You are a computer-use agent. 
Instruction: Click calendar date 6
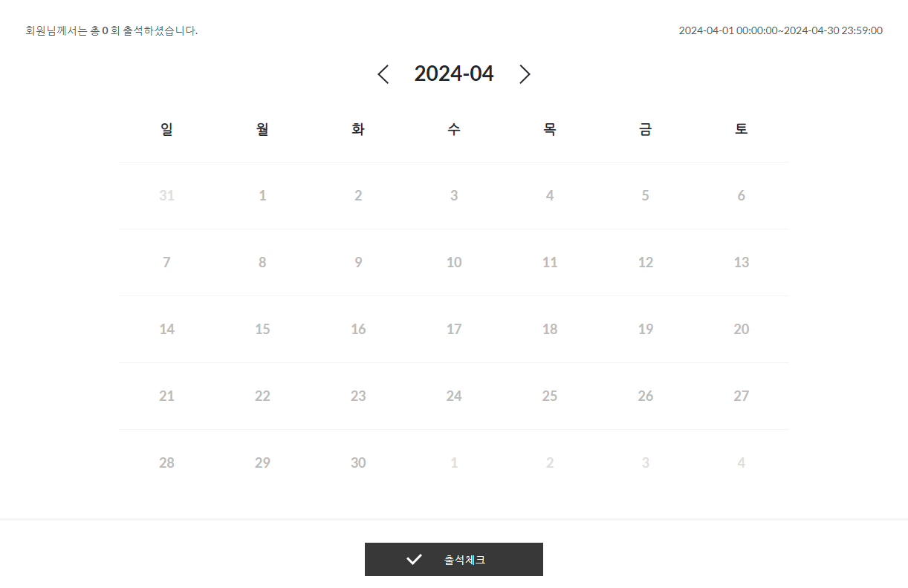(x=742, y=196)
